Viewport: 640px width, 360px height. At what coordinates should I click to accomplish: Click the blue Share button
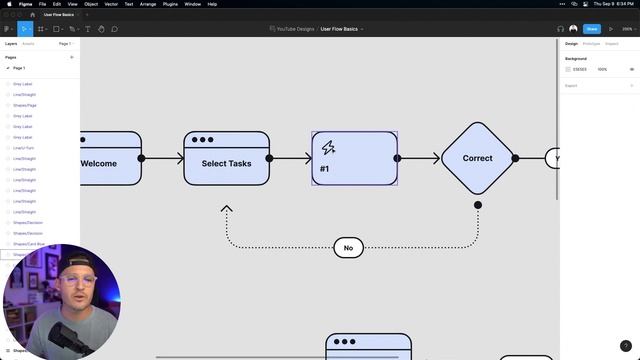coord(592,29)
